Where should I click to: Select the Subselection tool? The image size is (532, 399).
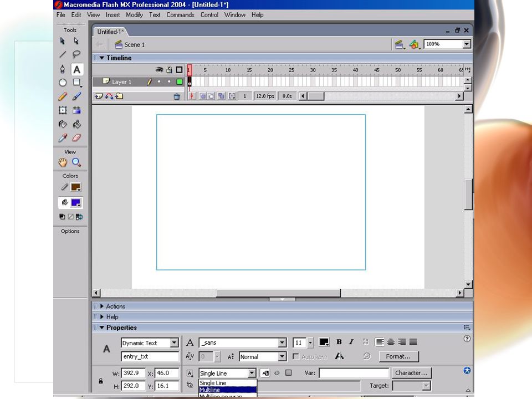click(x=76, y=41)
